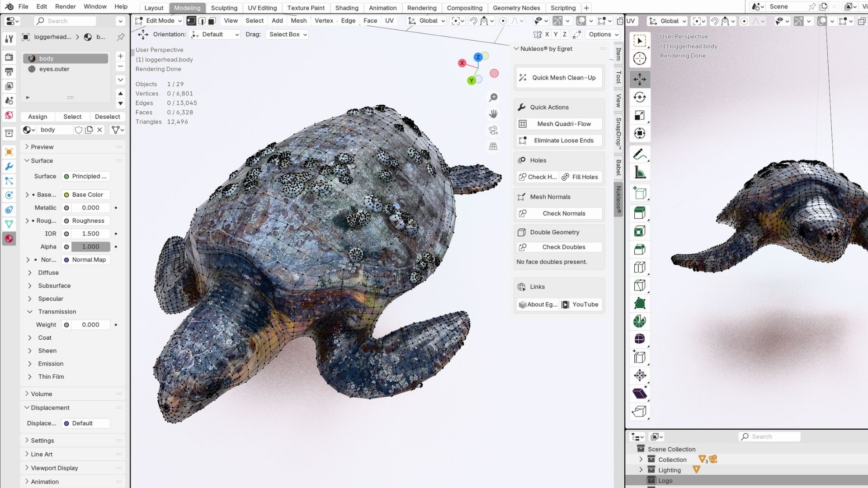Open the Sculpting workspace tab

[x=224, y=8]
